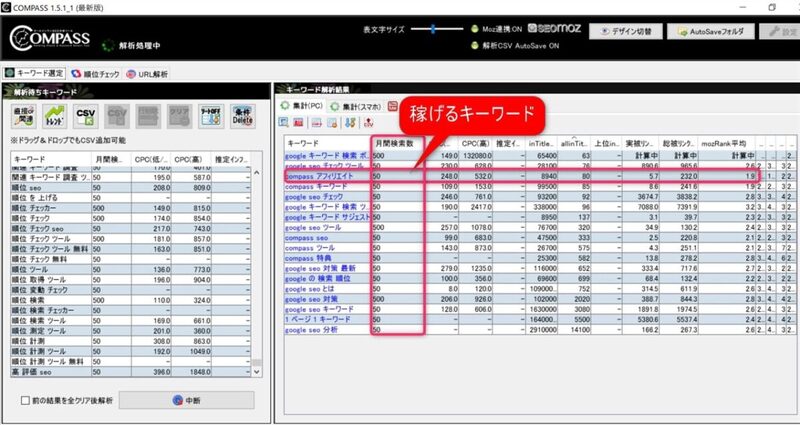
Task: Open the google seo 分析 link
Action: coord(311,330)
